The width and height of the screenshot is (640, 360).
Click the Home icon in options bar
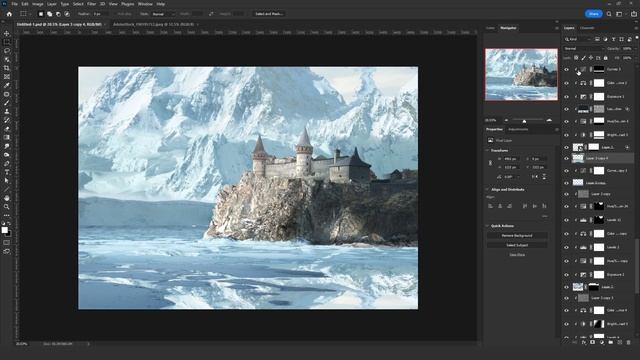tap(9, 14)
